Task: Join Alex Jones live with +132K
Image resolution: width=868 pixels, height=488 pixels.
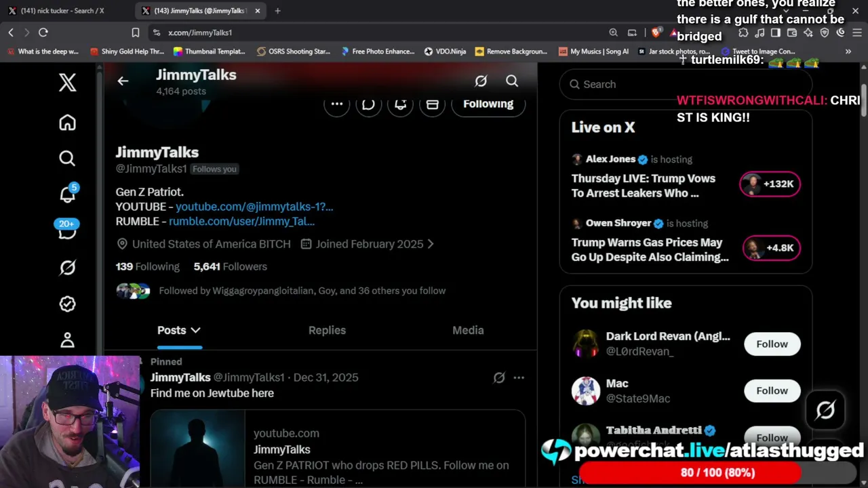Action: pos(770,184)
